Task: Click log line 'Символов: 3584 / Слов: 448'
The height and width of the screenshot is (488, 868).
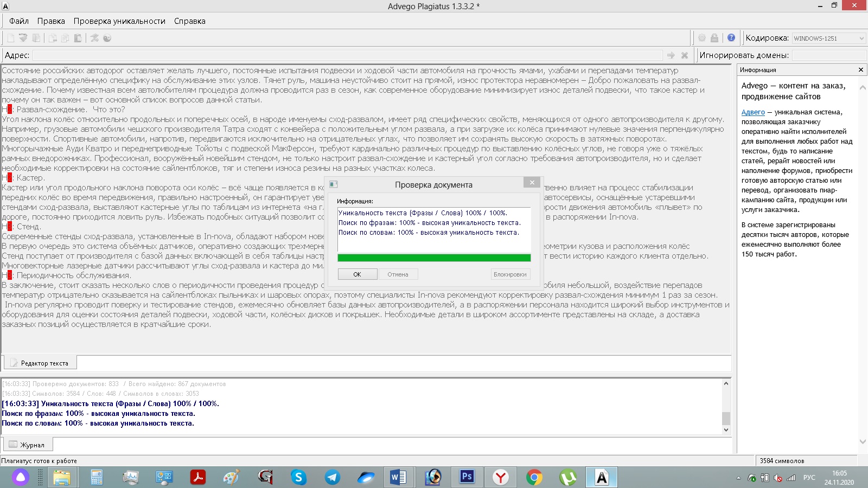Action: pyautogui.click(x=100, y=394)
